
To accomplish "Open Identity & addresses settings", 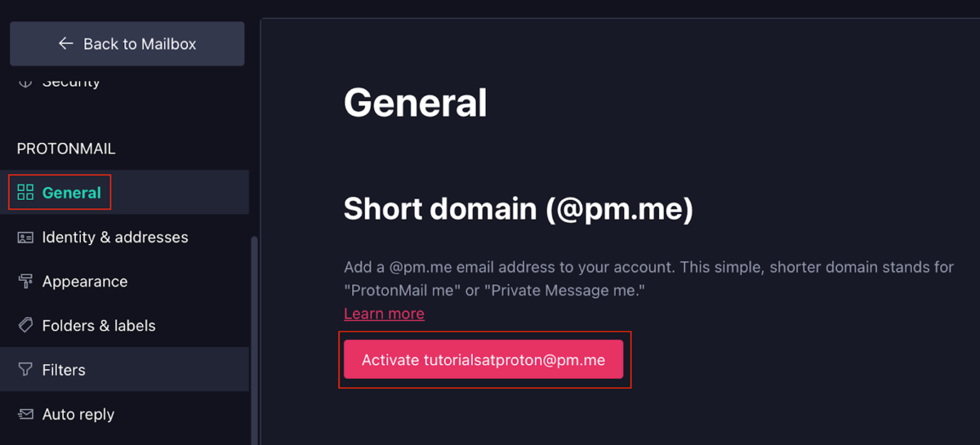I will [x=115, y=238].
